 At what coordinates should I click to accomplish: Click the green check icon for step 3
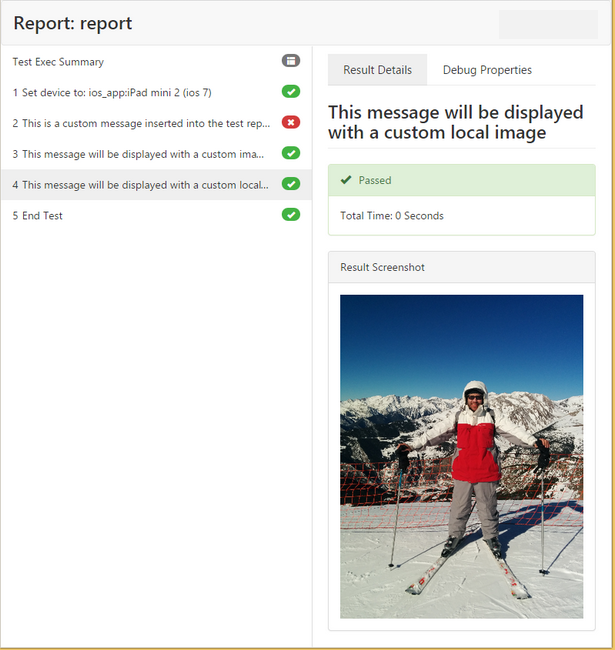[x=290, y=154]
